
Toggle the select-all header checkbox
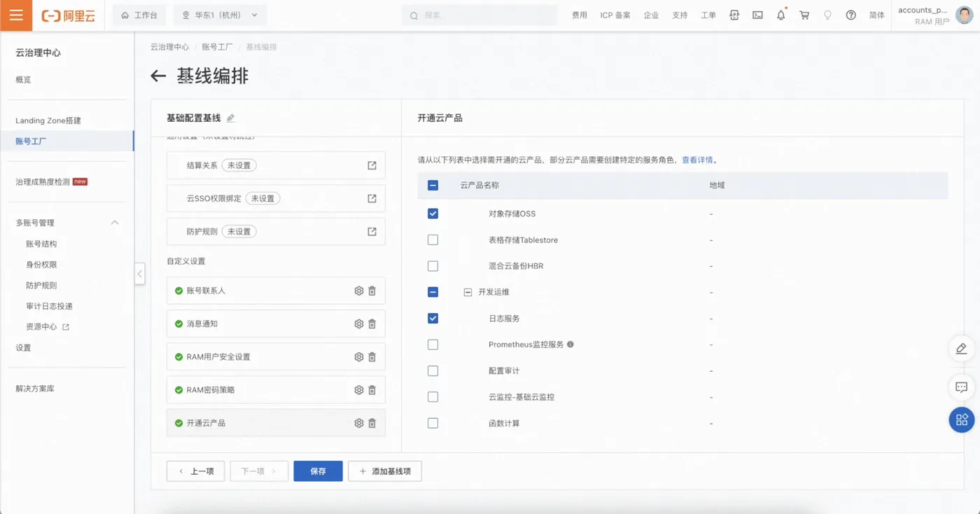(433, 186)
